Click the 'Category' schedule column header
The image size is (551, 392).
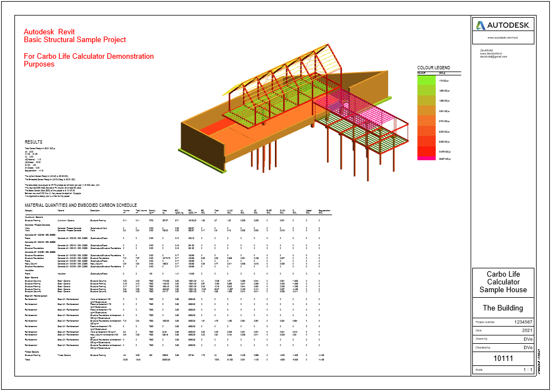[x=28, y=211]
